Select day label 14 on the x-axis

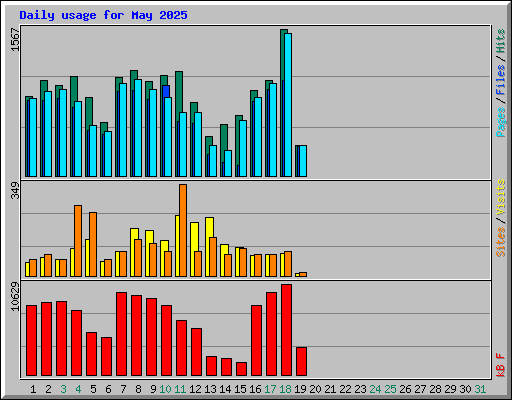tap(225, 389)
